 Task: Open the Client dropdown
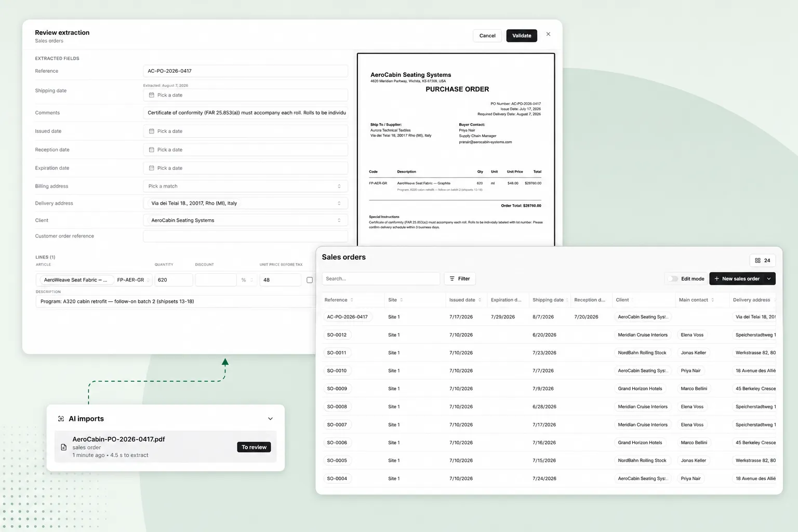(x=245, y=220)
